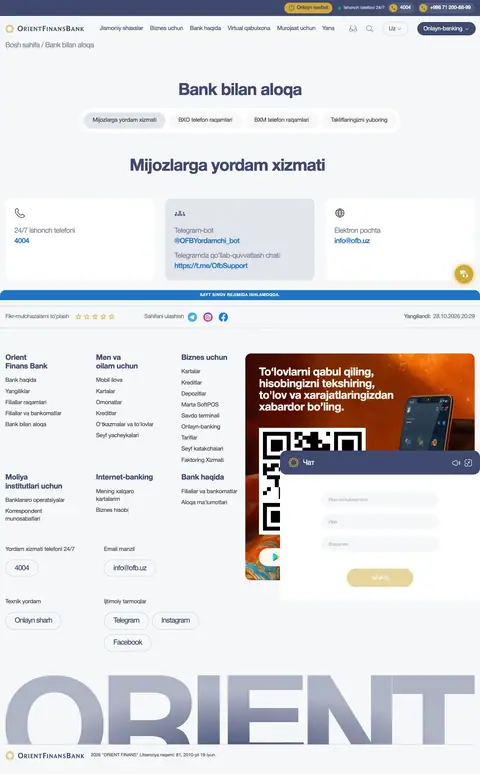Open O'tkazmalar va to'lovlar footer link
Image resolution: width=480 pixels, height=774 pixels.
point(124,425)
